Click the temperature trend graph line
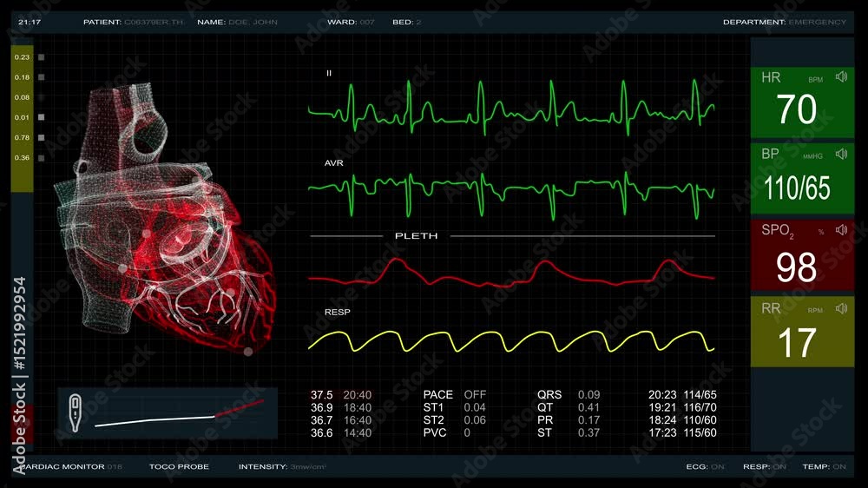This screenshot has height=488, width=868. tap(180, 414)
